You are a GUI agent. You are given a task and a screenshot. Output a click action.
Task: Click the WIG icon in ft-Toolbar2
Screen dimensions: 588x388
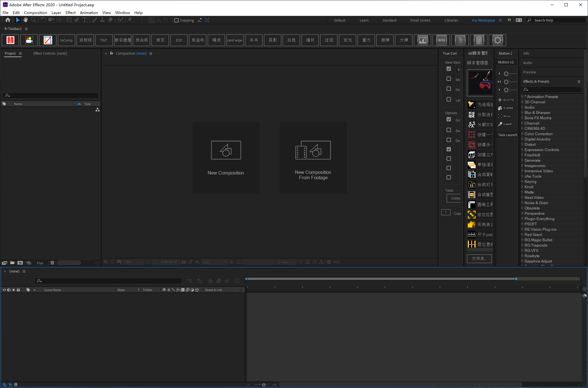coord(441,40)
